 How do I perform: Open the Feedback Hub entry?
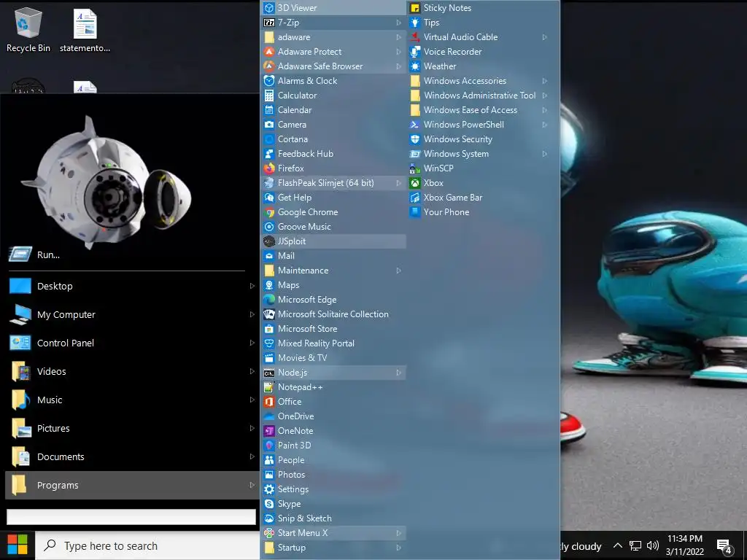333,154
